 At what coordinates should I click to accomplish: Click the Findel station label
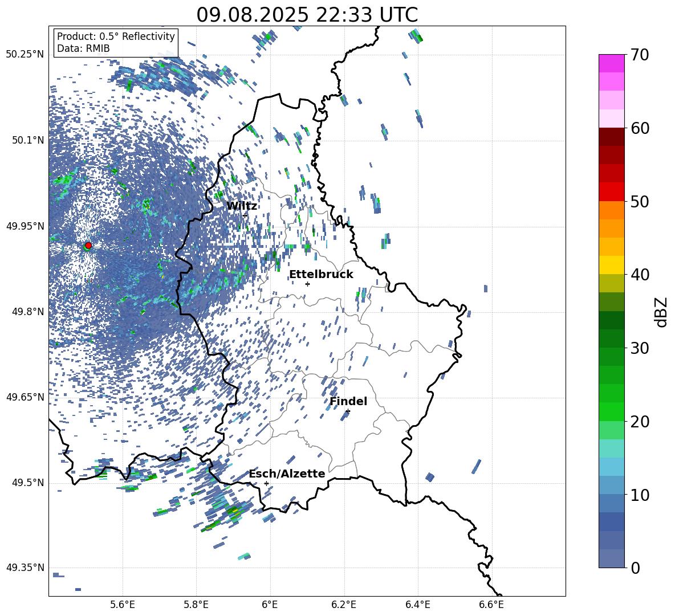(348, 401)
